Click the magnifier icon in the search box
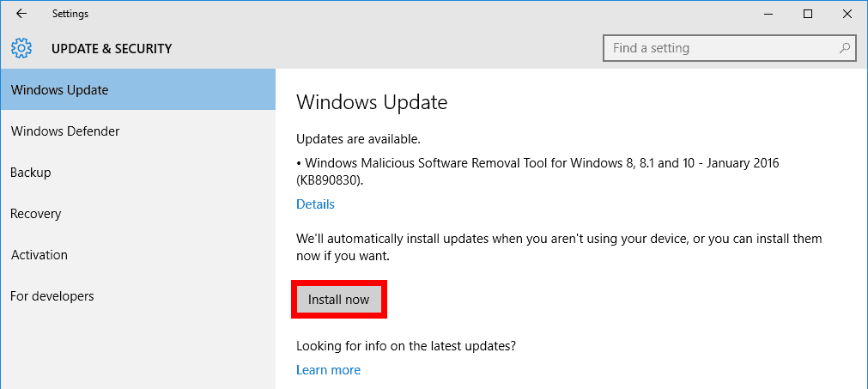 coord(844,48)
